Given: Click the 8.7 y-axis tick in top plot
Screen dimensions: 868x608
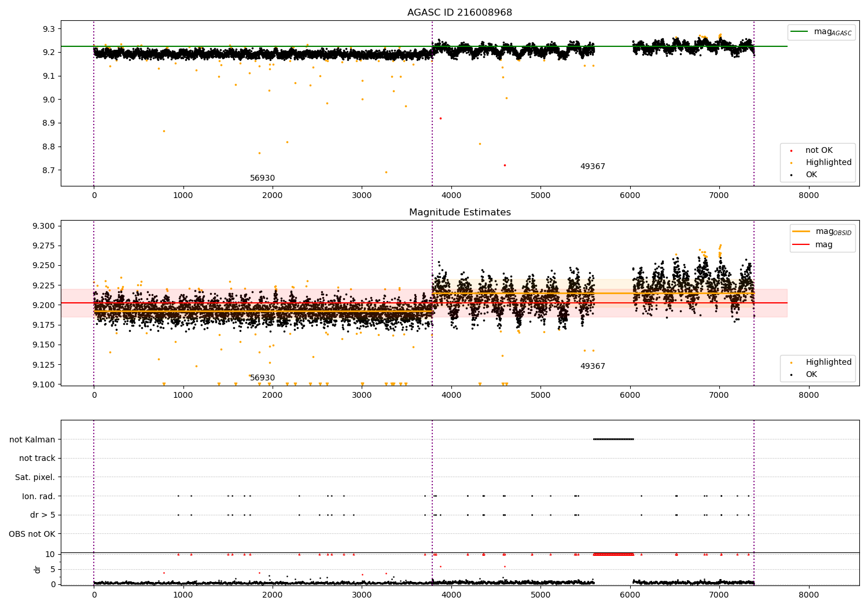Looking at the screenshot, I should [x=50, y=170].
